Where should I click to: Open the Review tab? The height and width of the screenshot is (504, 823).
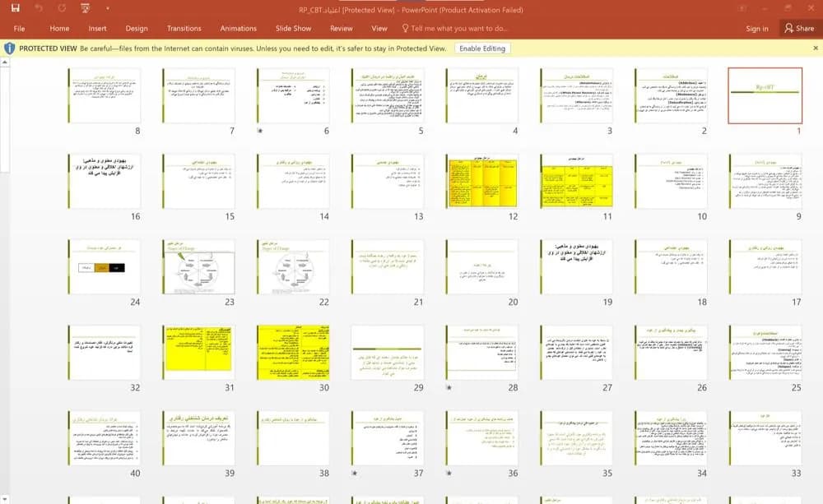point(342,28)
